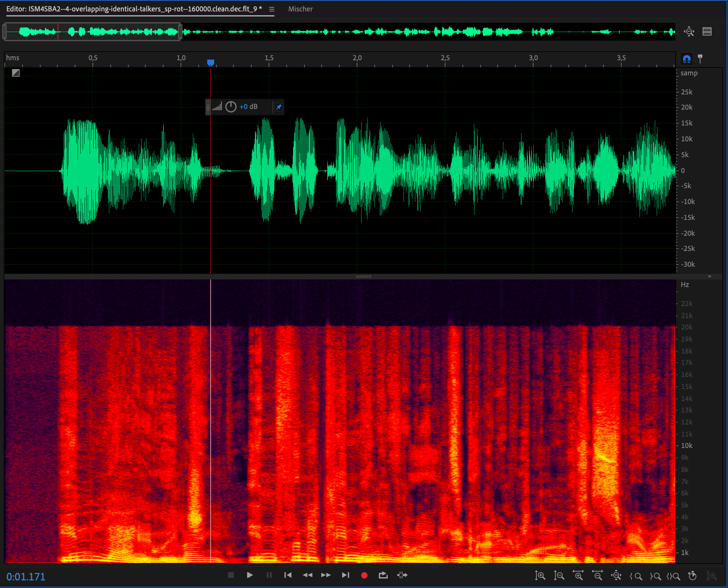The image size is (728, 588).
Task: Click the 0:01.171 timecode display
Action: [26, 577]
